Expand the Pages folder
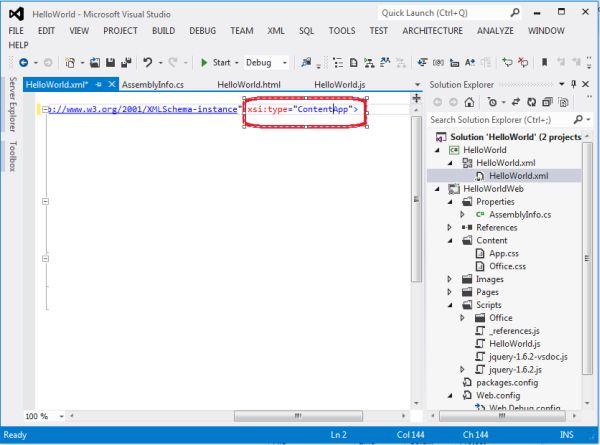Image resolution: width=600 pixels, height=445 pixels. [450, 292]
